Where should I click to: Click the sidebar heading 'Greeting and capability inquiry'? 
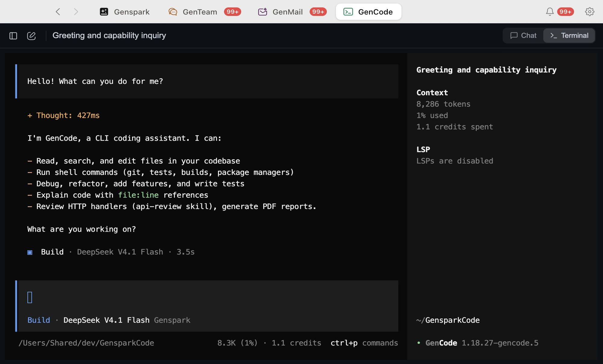click(486, 70)
